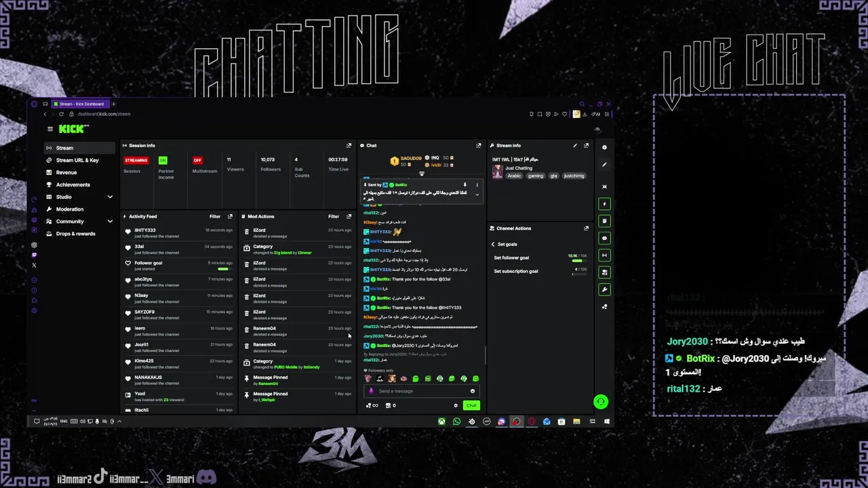Screen dimensions: 868x488
Task: Open Revenue page in sidebar
Action: pos(79,172)
